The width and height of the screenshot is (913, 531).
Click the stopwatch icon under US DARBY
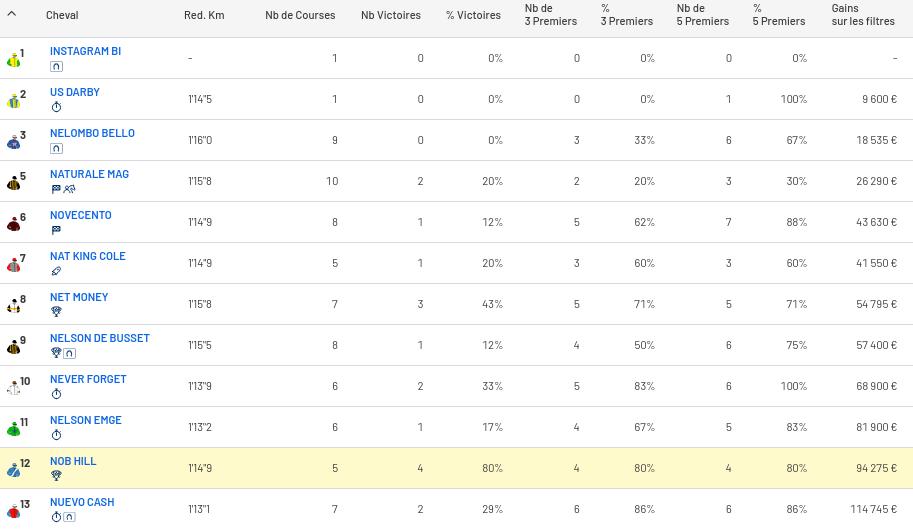click(x=56, y=107)
